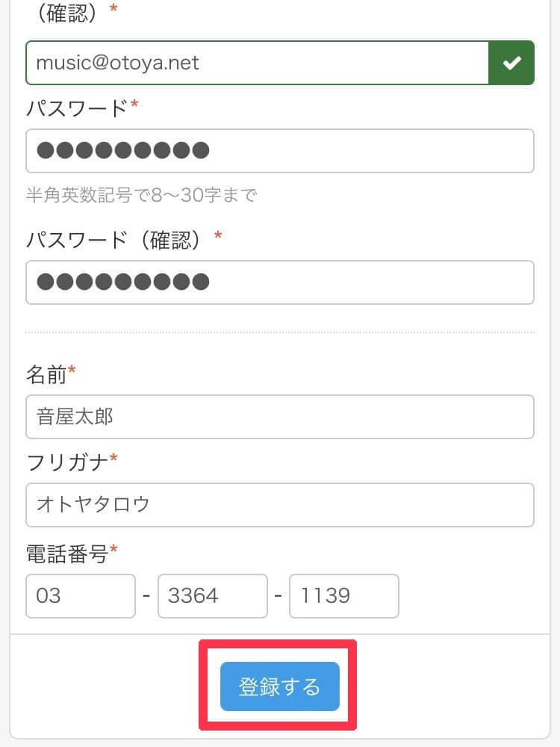
Task: Click the green checkmark validation icon
Action: coord(511,63)
